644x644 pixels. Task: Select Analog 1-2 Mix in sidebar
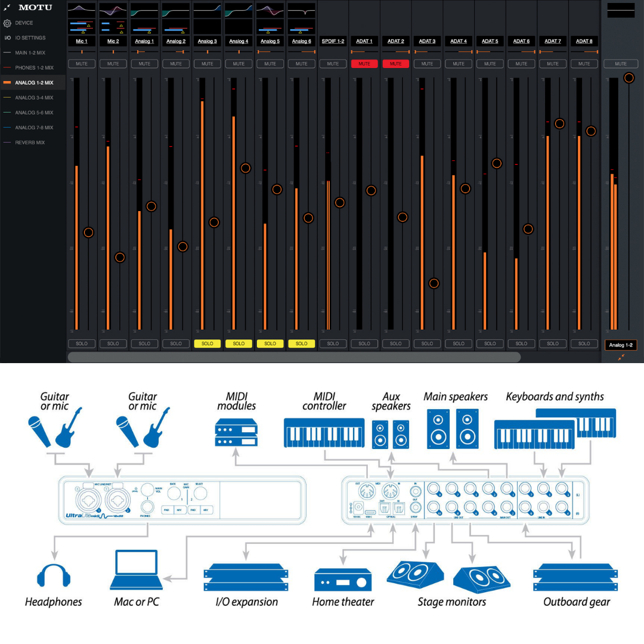pyautogui.click(x=33, y=82)
